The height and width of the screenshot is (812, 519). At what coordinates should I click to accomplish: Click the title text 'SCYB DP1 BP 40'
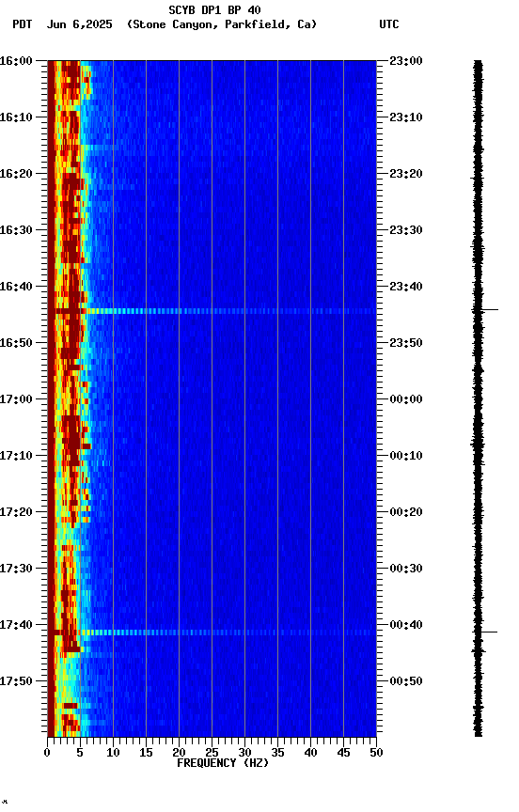(214, 9)
